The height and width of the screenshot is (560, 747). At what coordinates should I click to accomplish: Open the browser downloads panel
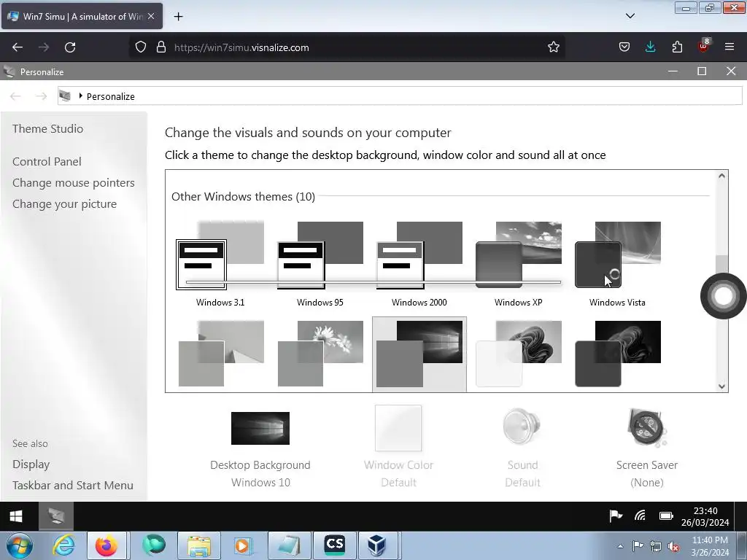650,47
